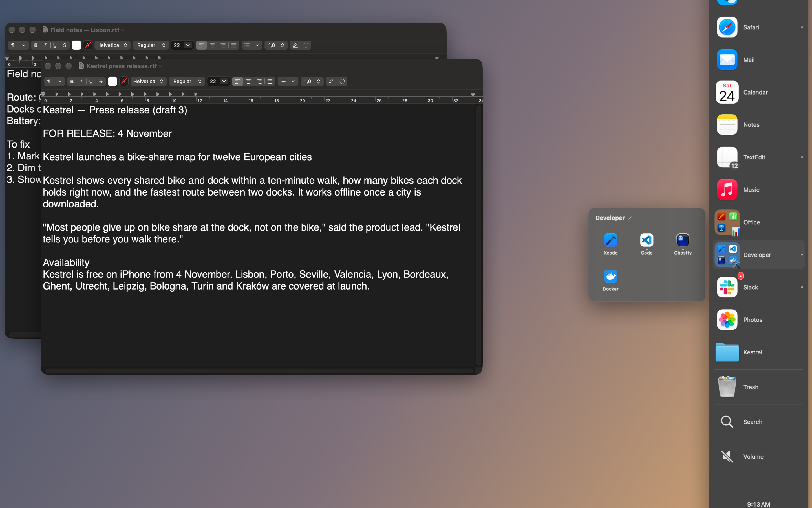812x508 pixels.
Task: Justify text in Kestrel press release
Action: 270,81
